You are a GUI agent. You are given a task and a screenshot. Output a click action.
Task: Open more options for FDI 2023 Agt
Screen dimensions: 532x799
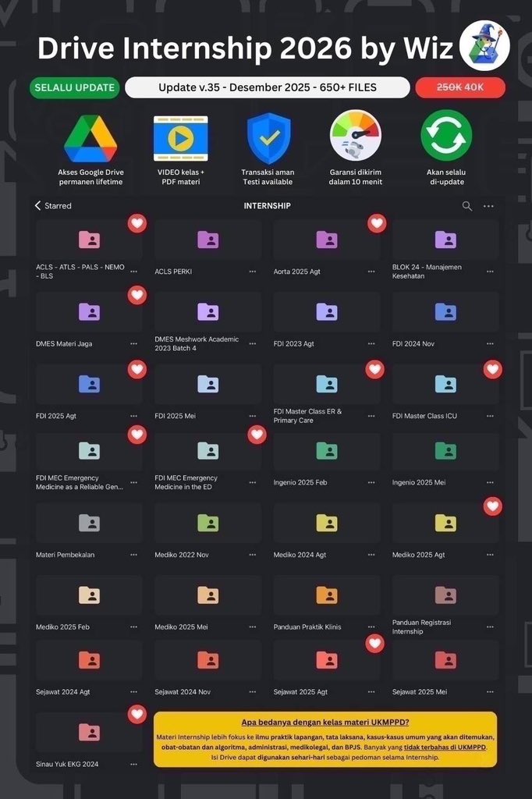tap(371, 344)
